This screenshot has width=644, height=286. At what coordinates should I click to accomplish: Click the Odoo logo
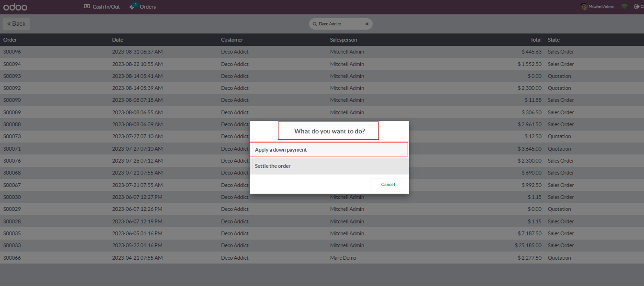pyautogui.click(x=15, y=7)
